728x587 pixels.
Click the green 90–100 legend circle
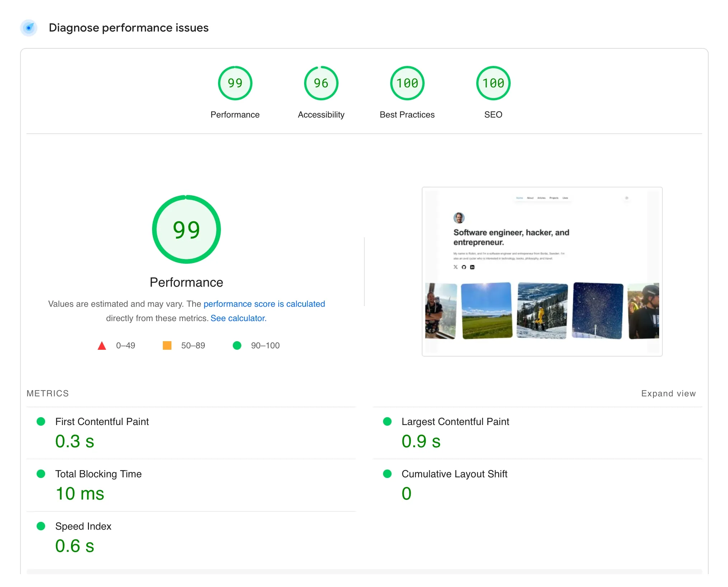[x=237, y=345]
